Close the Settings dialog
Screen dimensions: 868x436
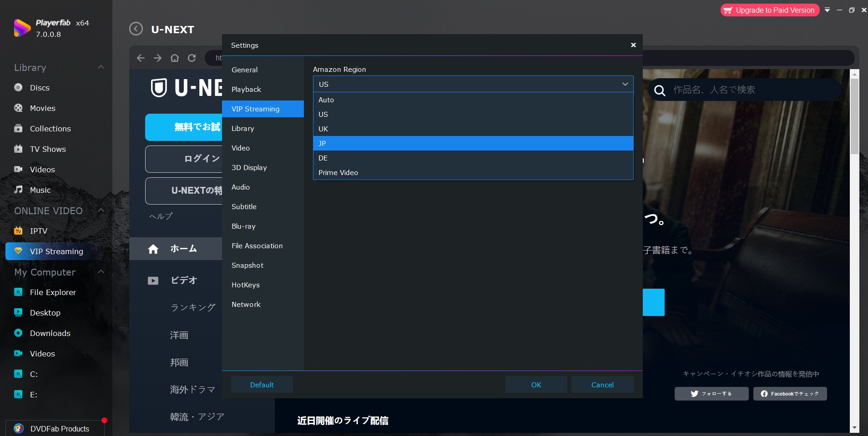633,45
